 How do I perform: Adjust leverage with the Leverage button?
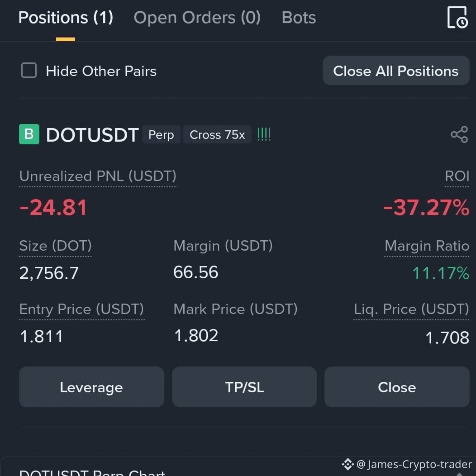(x=92, y=387)
